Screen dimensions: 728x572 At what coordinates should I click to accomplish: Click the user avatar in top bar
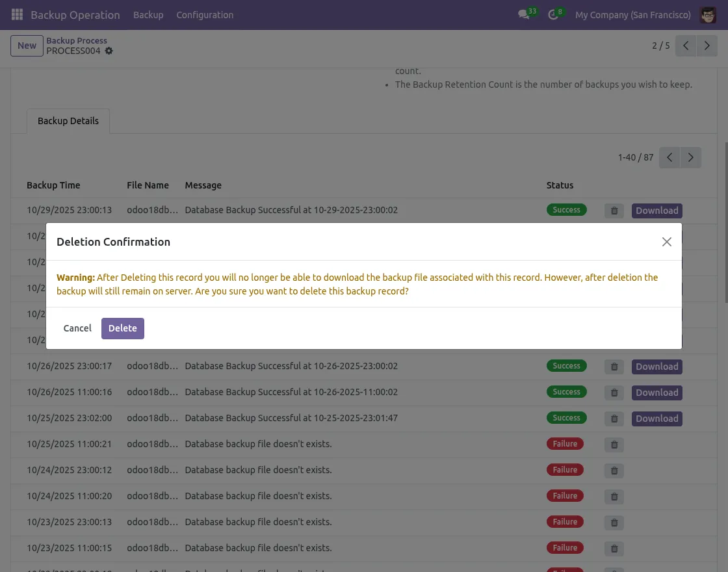707,15
